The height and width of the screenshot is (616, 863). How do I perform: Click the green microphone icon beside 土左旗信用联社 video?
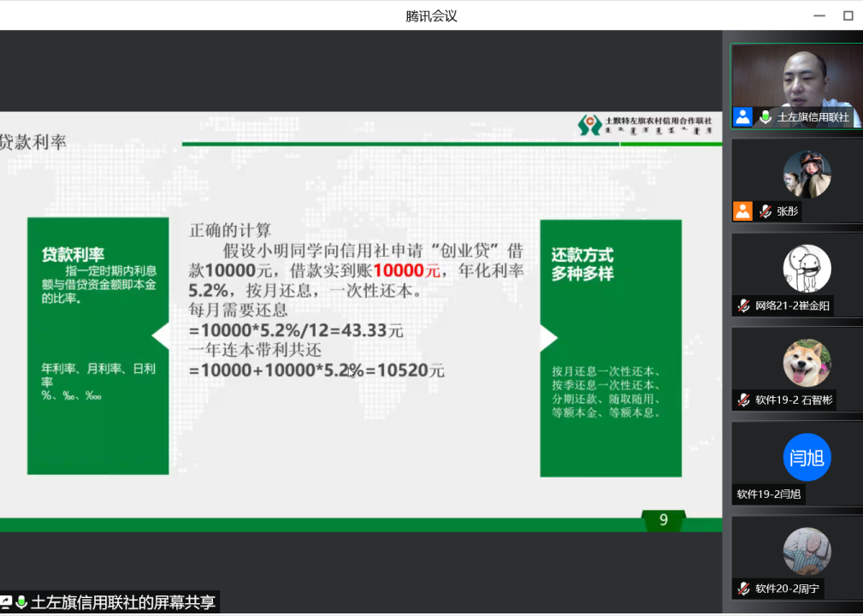765,117
